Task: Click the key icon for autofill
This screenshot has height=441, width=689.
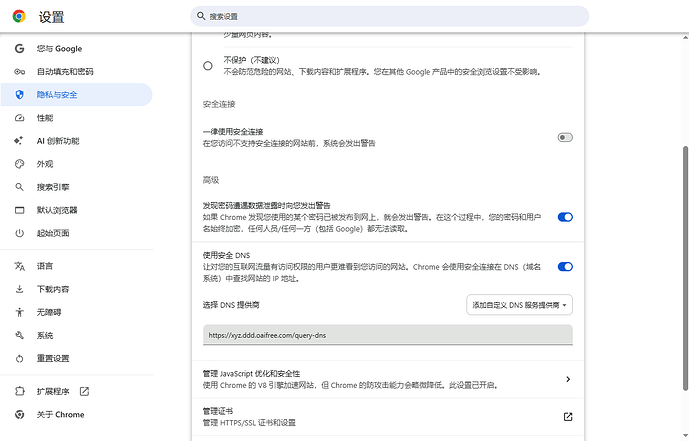Action: click(x=19, y=72)
